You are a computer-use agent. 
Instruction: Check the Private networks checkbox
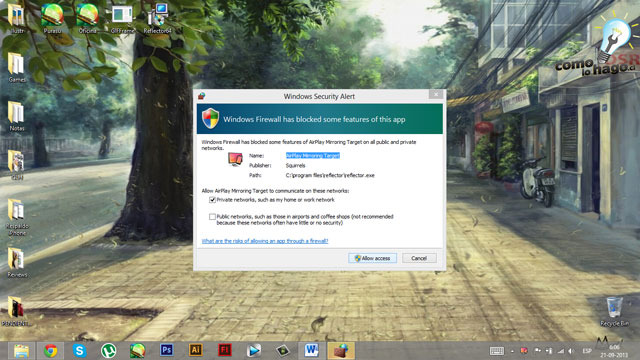212,200
